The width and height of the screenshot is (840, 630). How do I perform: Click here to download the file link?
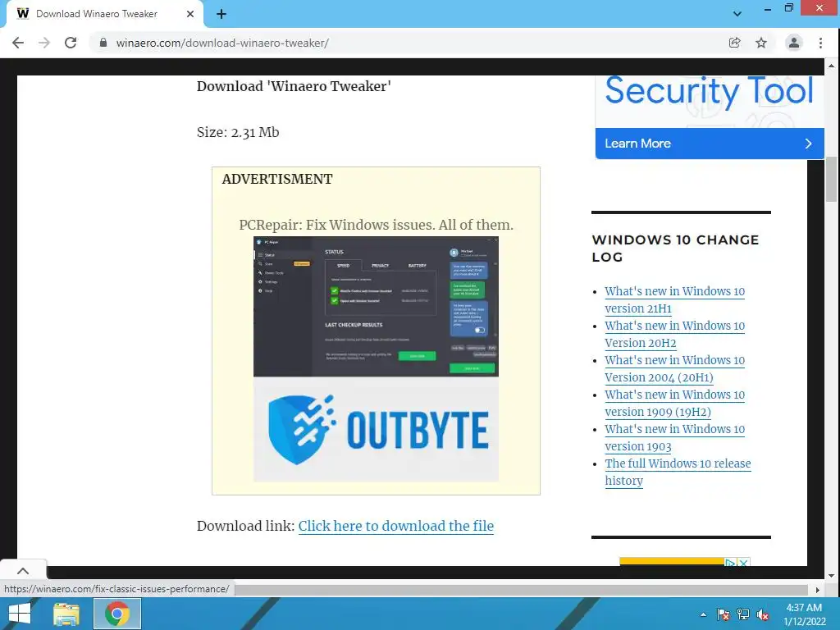tap(396, 526)
